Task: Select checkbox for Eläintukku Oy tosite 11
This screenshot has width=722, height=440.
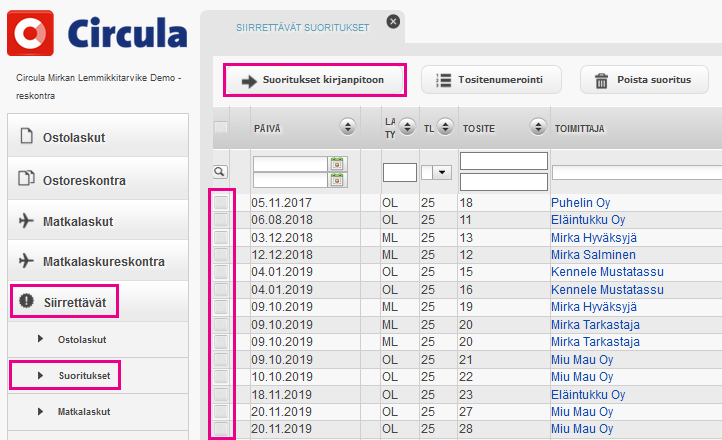Action: coord(221,220)
